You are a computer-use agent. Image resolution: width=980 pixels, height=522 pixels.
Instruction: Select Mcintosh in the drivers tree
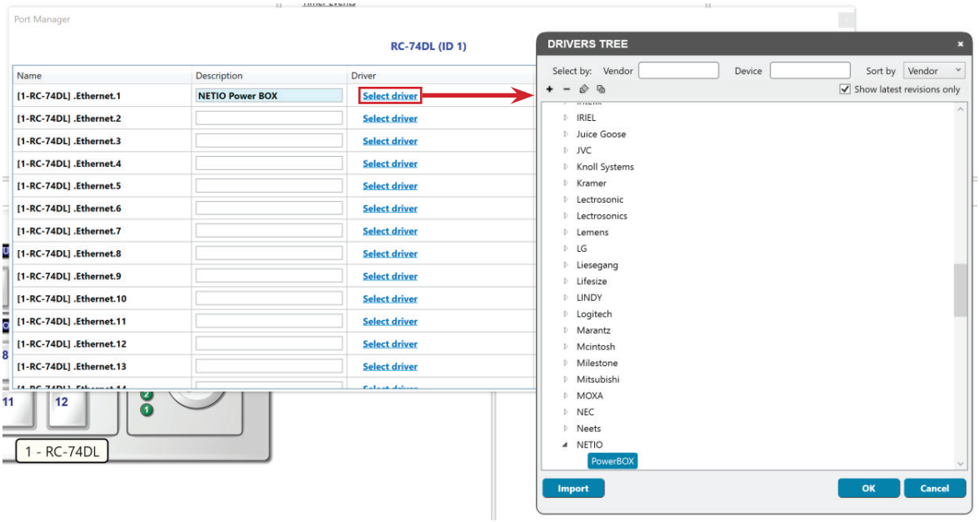click(x=596, y=346)
